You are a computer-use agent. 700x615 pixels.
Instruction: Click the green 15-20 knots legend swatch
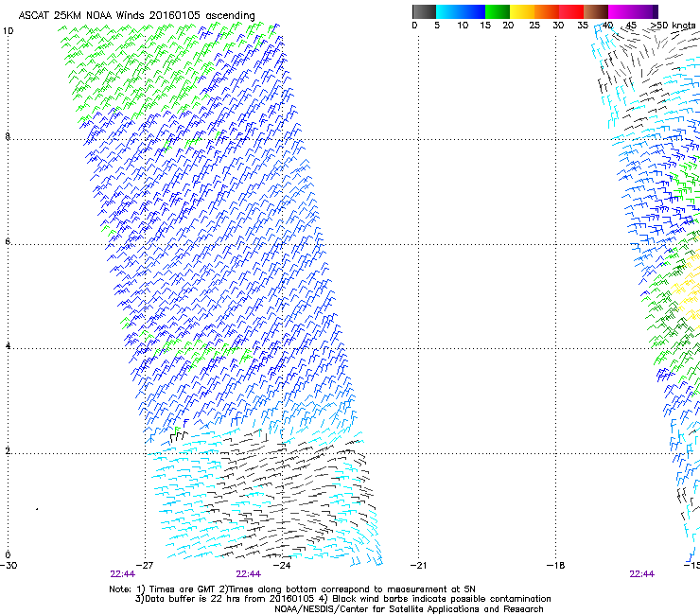(498, 11)
